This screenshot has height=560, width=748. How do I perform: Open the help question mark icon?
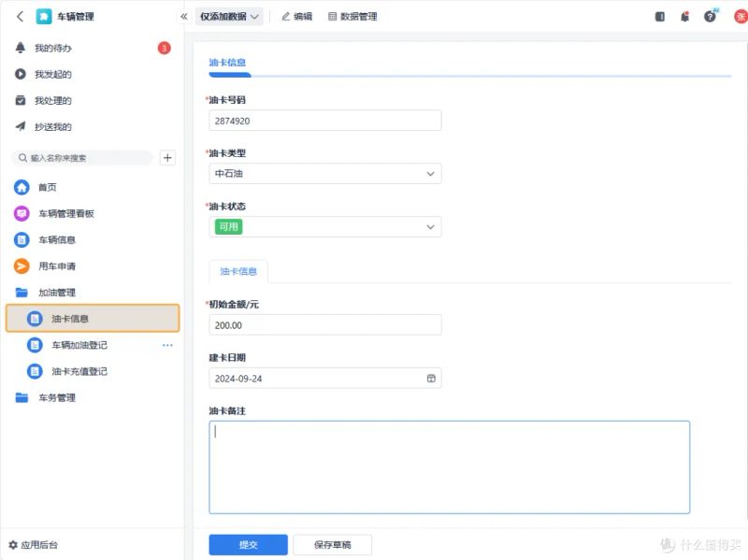(x=710, y=17)
